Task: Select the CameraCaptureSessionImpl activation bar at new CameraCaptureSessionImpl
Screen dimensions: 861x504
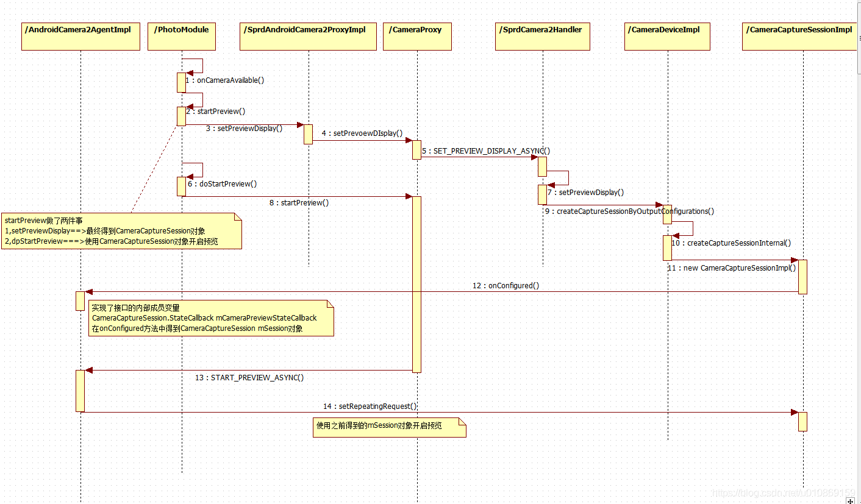Action: click(802, 277)
